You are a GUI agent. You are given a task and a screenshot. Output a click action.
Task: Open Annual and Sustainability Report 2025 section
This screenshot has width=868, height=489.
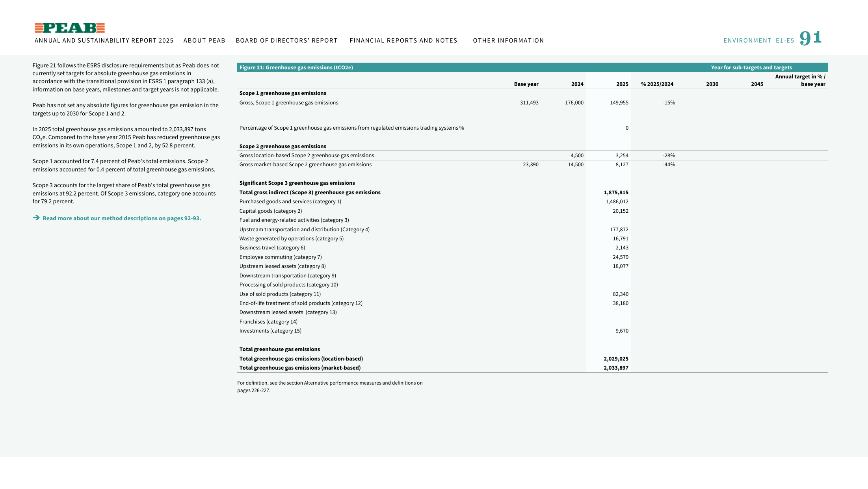click(x=104, y=41)
